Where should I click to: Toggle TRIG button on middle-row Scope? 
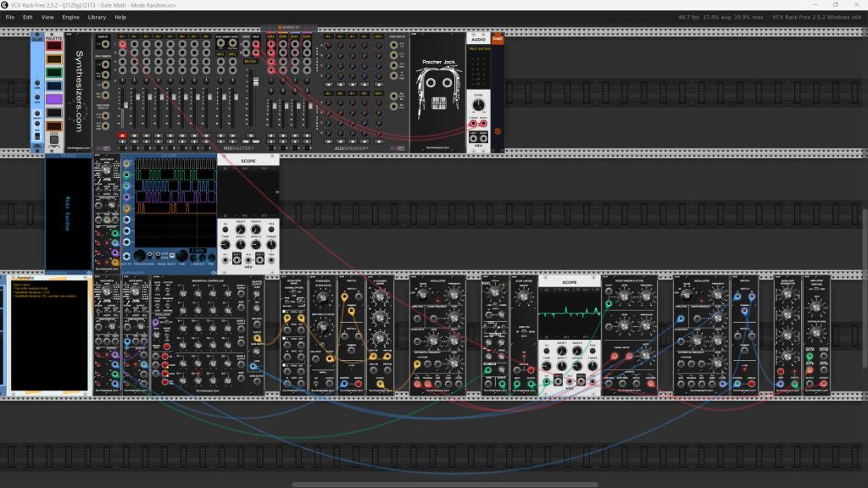click(x=271, y=229)
